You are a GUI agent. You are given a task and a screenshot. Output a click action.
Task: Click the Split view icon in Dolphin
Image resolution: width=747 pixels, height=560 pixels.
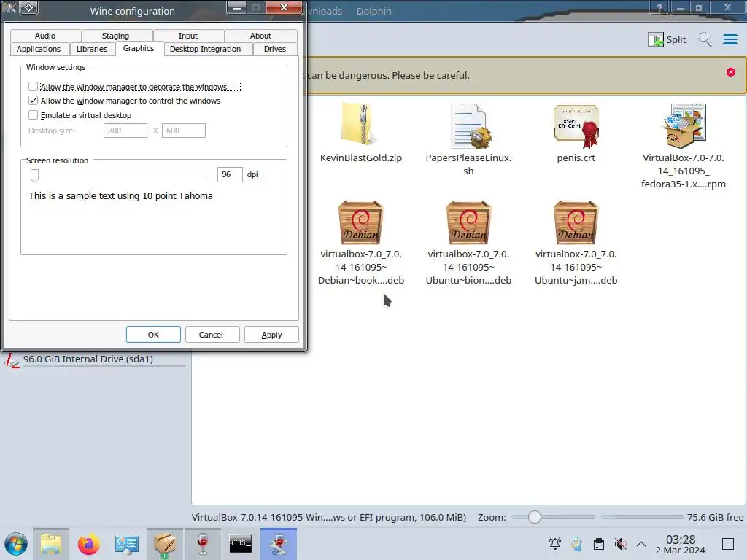coord(667,39)
